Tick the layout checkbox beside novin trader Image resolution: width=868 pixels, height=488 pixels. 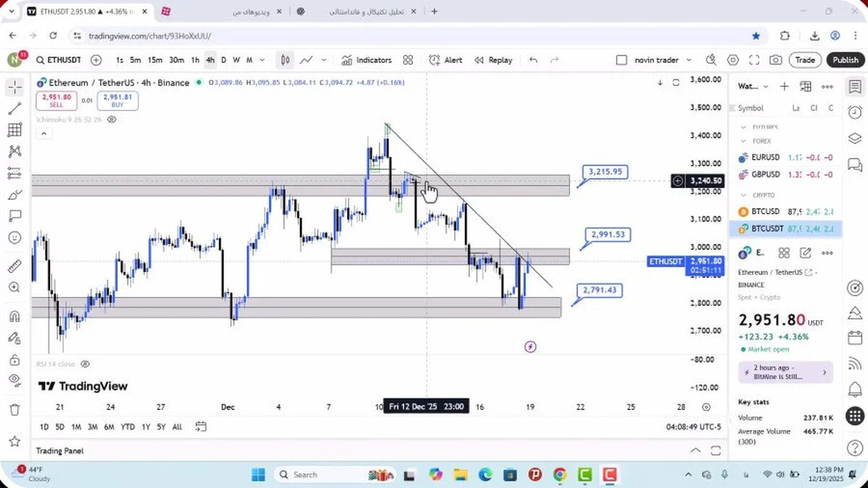point(621,60)
